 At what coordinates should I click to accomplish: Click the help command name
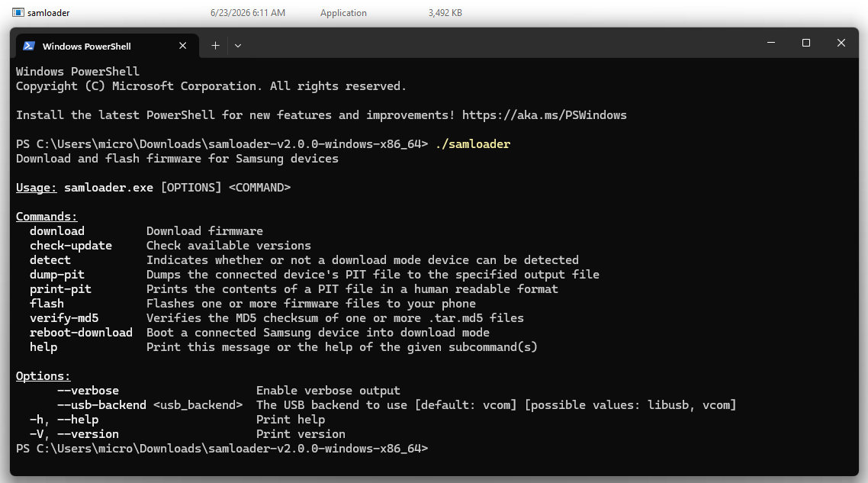click(43, 347)
